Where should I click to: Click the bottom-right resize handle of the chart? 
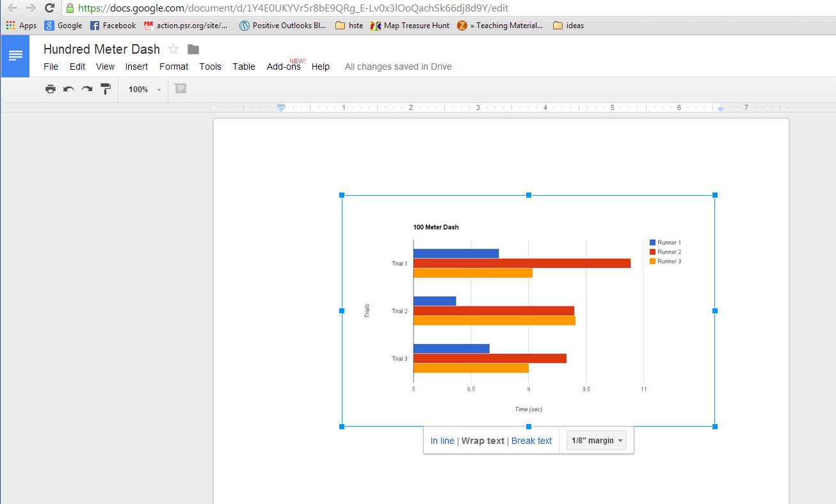coord(715,427)
